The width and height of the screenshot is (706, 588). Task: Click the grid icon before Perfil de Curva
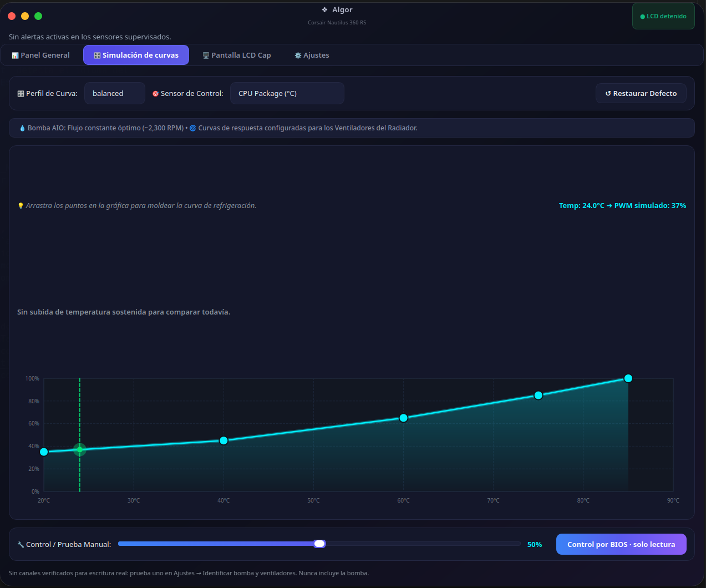pos(21,94)
